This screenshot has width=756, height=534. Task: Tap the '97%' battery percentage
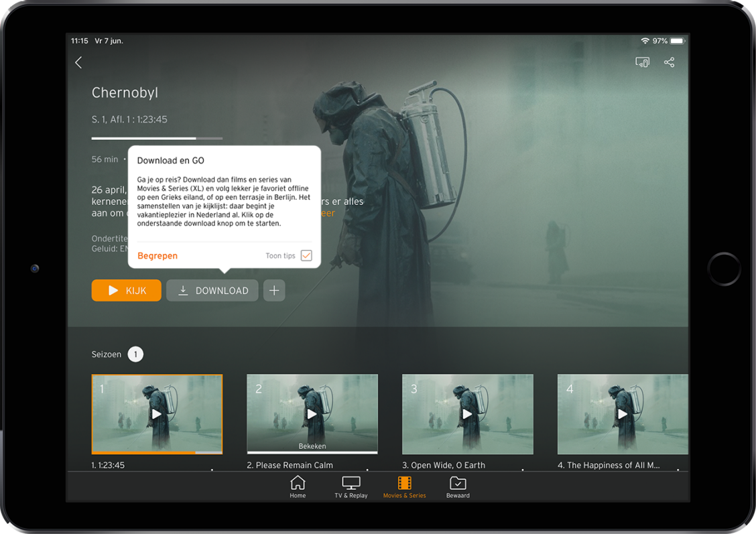(660, 41)
